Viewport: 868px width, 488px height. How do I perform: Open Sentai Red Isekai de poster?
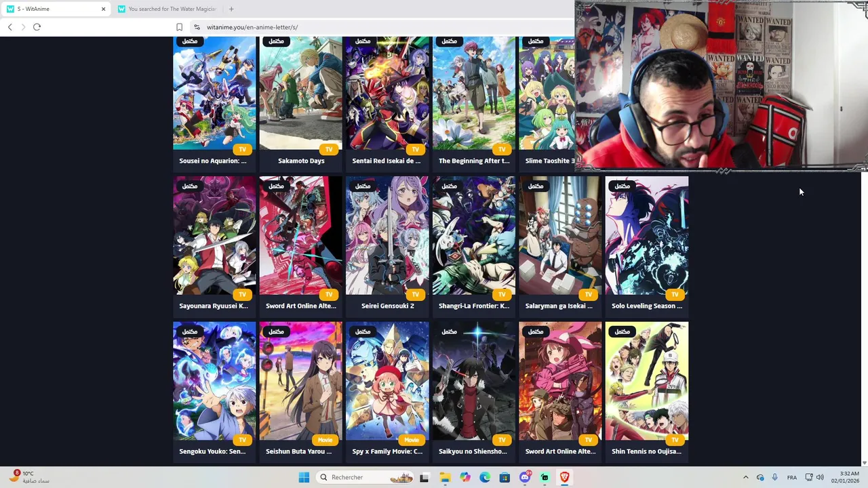point(387,93)
